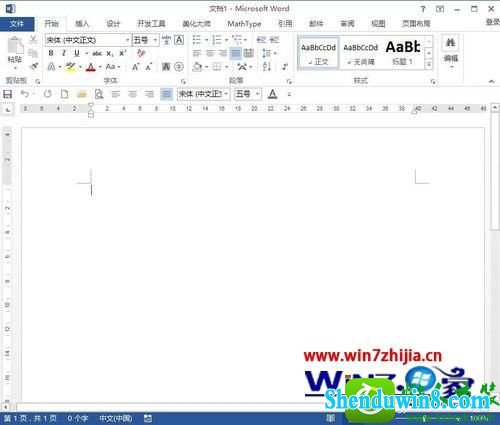The image size is (500, 425).
Task: Click the Multilevel List icon
Action: (237, 40)
